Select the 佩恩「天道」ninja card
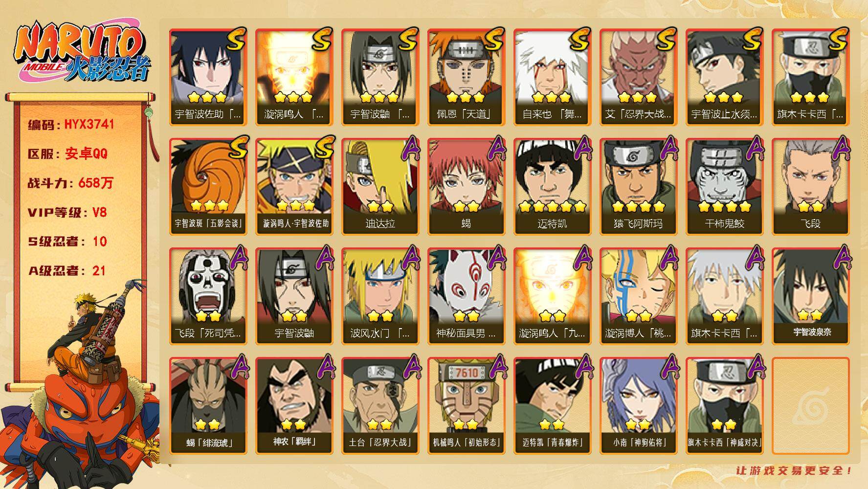 pyautogui.click(x=466, y=77)
